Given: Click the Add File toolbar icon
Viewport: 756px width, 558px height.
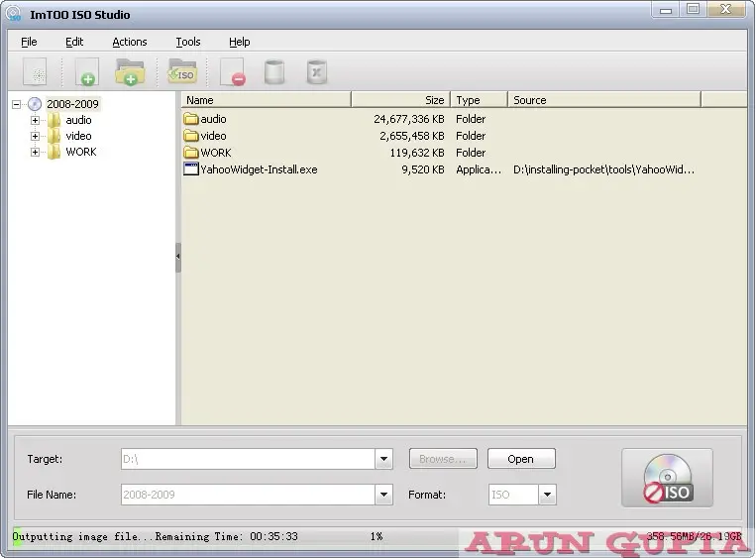Looking at the screenshot, I should (x=87, y=72).
